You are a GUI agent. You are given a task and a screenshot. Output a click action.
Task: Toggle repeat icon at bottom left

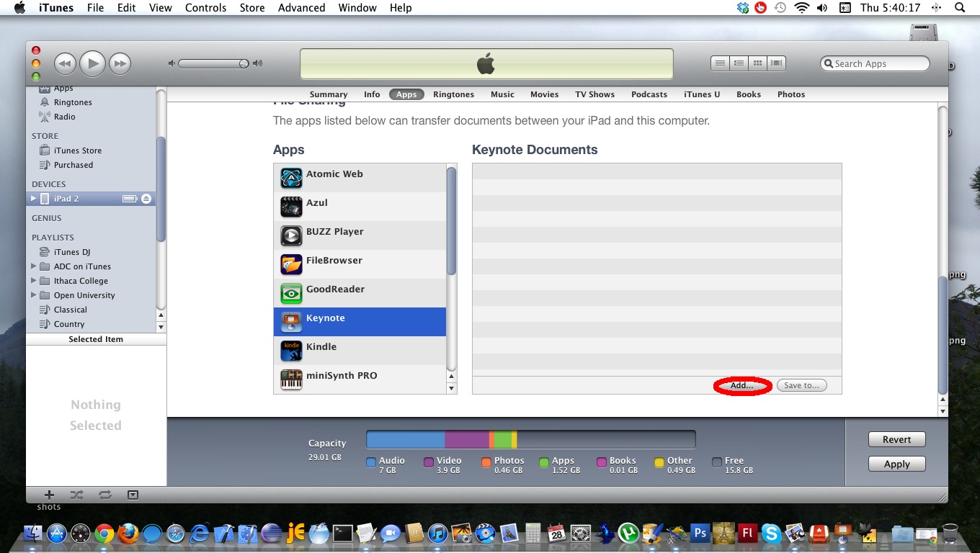pyautogui.click(x=105, y=495)
